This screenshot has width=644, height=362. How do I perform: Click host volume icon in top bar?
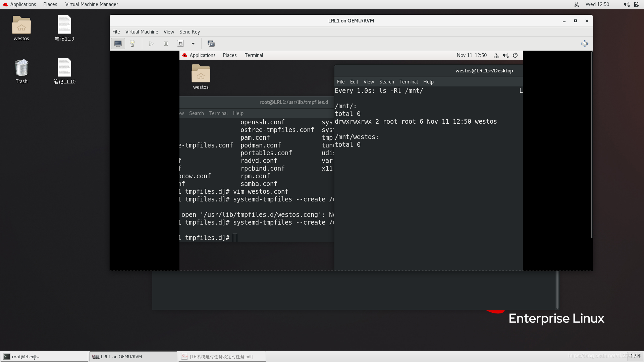point(626,4)
